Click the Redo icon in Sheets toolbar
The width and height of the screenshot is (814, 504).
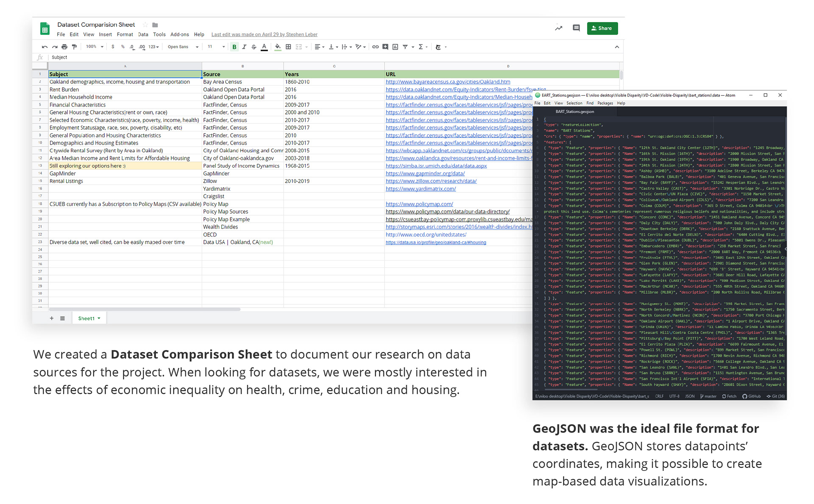pyautogui.click(x=55, y=47)
